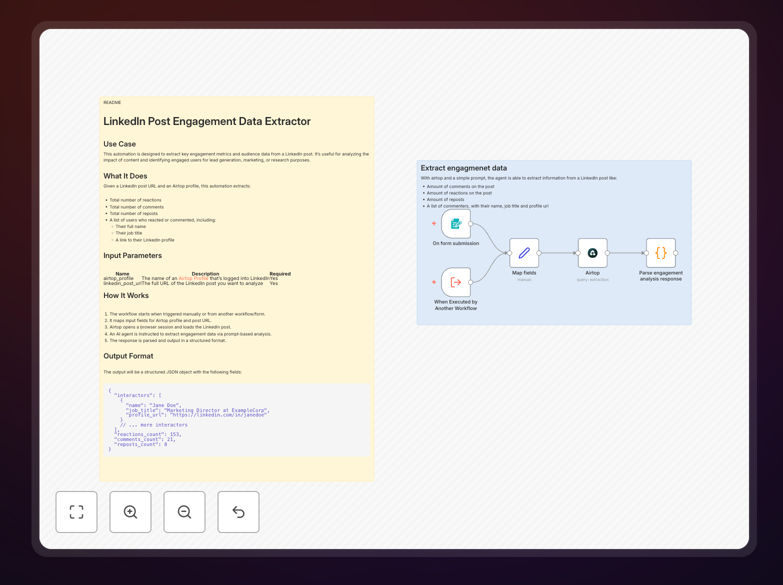The image size is (783, 585).
Task: Select the When Executed by Another Workflow node
Action: pyautogui.click(x=456, y=282)
